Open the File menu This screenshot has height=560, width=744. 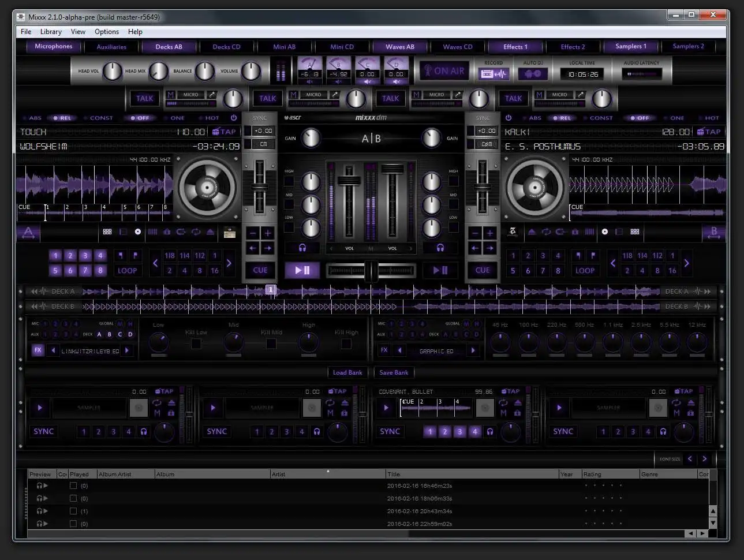click(x=26, y=32)
